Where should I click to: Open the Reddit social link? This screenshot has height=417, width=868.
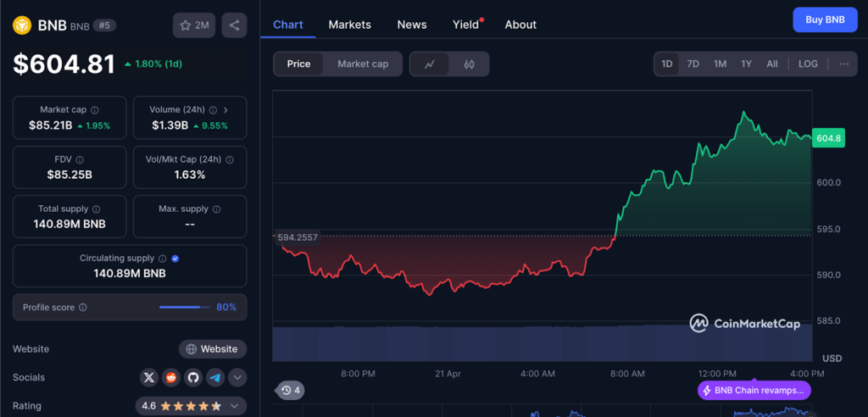(172, 377)
